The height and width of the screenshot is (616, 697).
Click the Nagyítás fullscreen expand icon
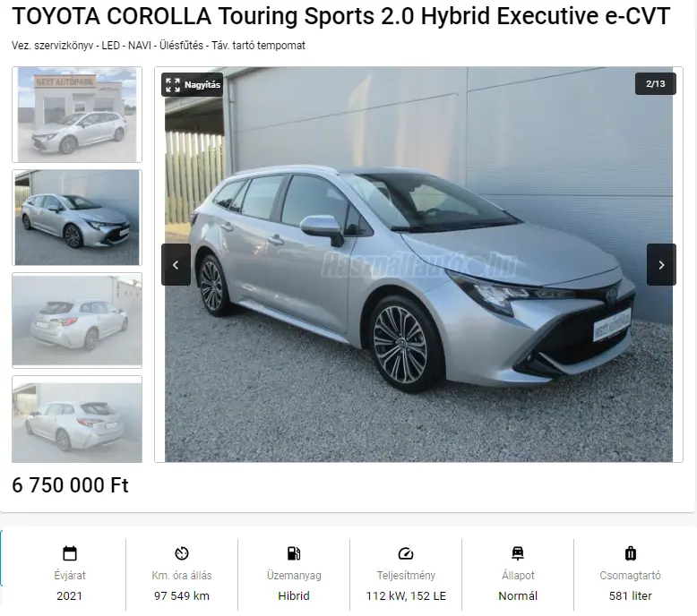click(x=173, y=84)
